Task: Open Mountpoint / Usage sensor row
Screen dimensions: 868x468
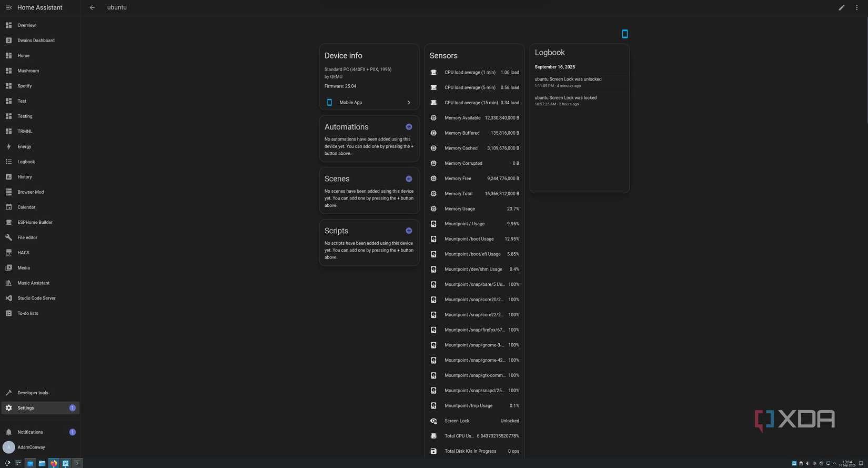Action: tap(475, 224)
